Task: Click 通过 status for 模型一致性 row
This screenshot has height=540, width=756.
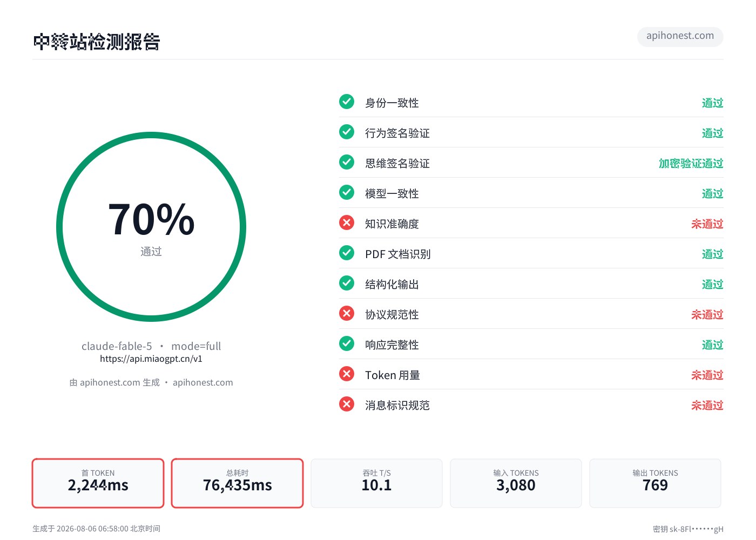Action: [712, 193]
